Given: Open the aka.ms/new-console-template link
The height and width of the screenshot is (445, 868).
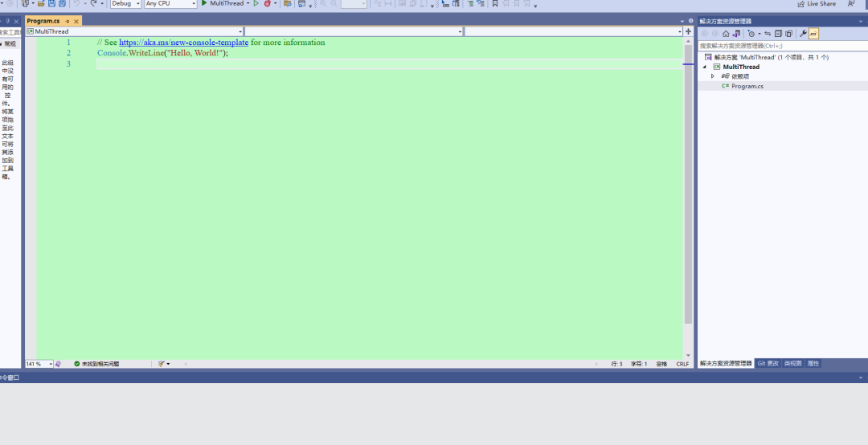Looking at the screenshot, I should [183, 42].
